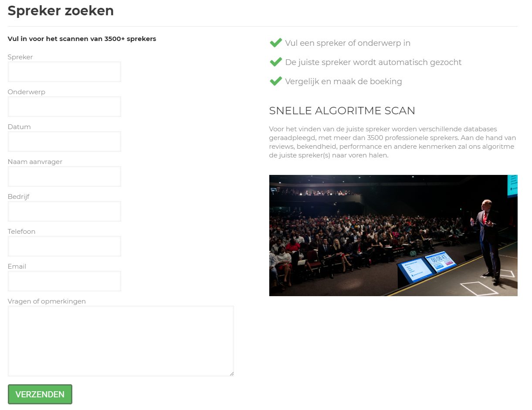Click the 'Telefoon' field label
The width and height of the screenshot is (532, 410).
pyautogui.click(x=21, y=232)
